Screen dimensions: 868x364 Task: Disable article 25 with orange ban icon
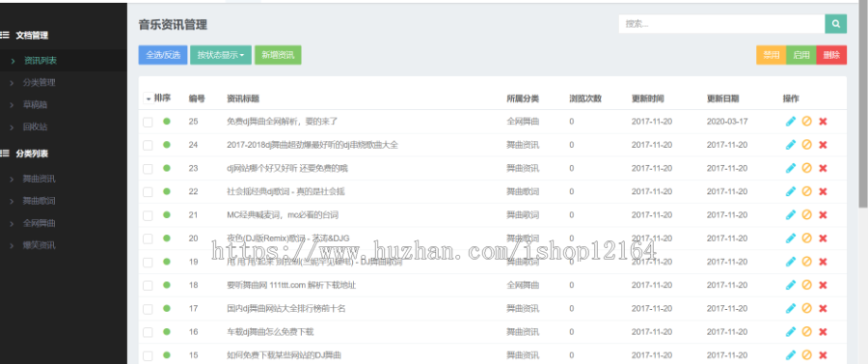806,122
